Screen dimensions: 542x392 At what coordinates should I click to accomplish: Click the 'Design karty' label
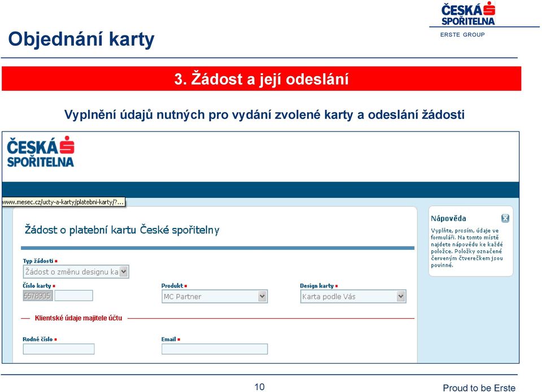[x=317, y=285]
